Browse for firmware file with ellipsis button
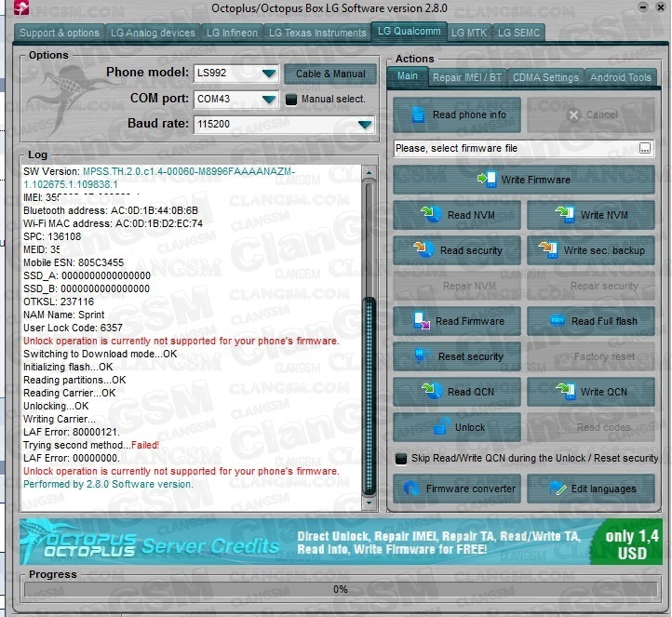The height and width of the screenshot is (617, 672). point(645,148)
